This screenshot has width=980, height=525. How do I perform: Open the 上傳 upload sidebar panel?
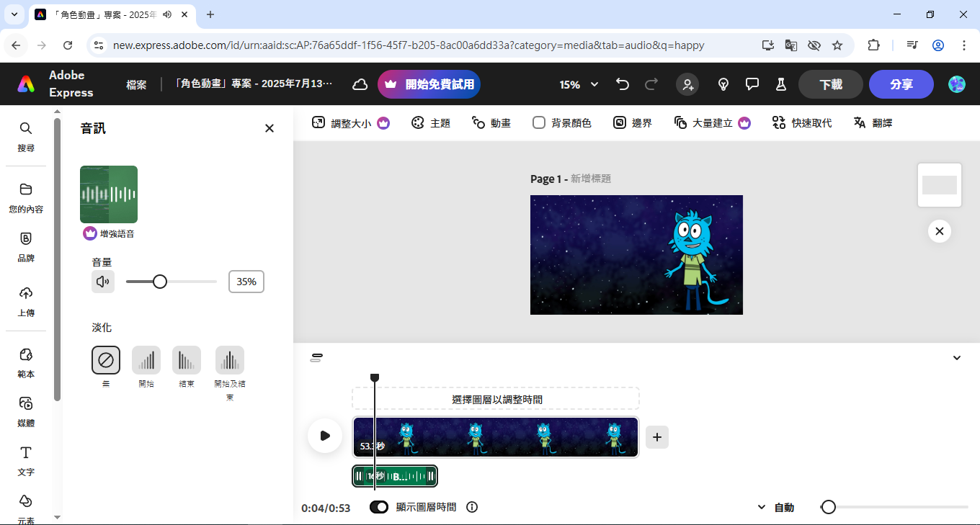point(26,300)
